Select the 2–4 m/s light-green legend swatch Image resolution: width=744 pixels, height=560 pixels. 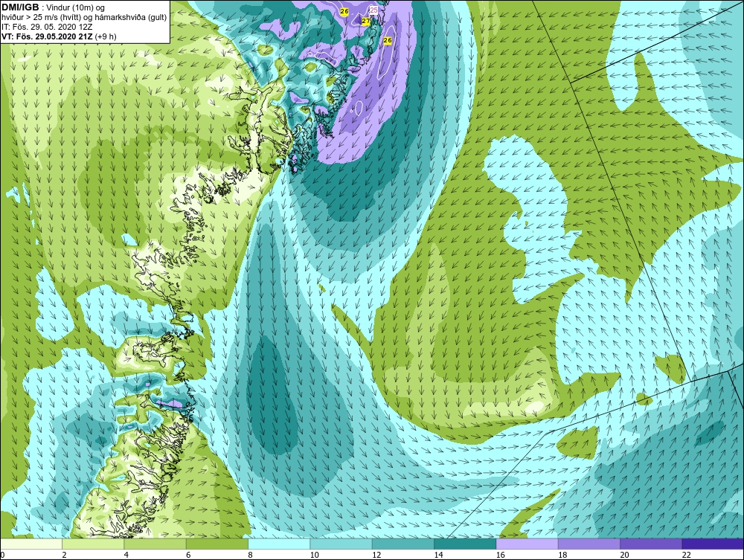click(x=93, y=544)
